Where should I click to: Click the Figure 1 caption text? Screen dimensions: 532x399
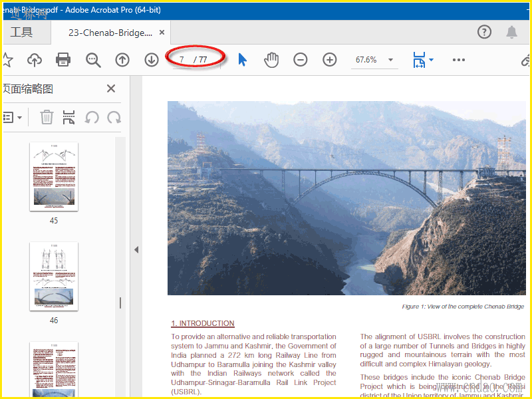pos(463,307)
